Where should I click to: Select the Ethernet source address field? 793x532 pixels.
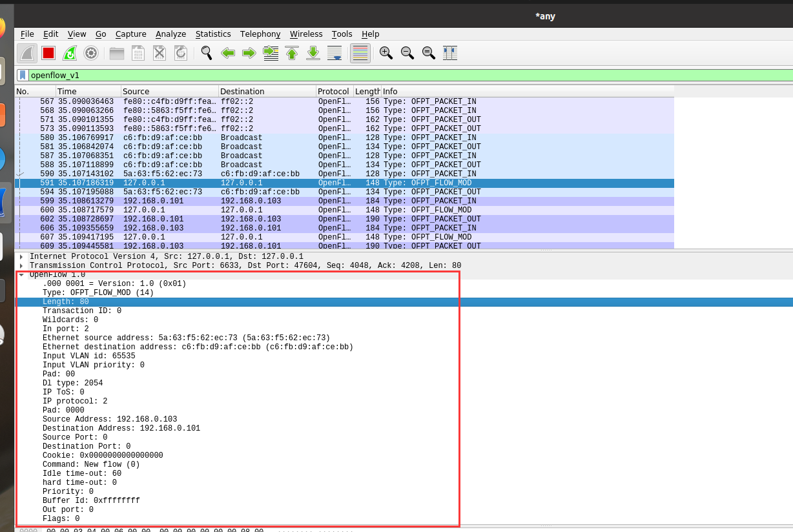coord(187,338)
